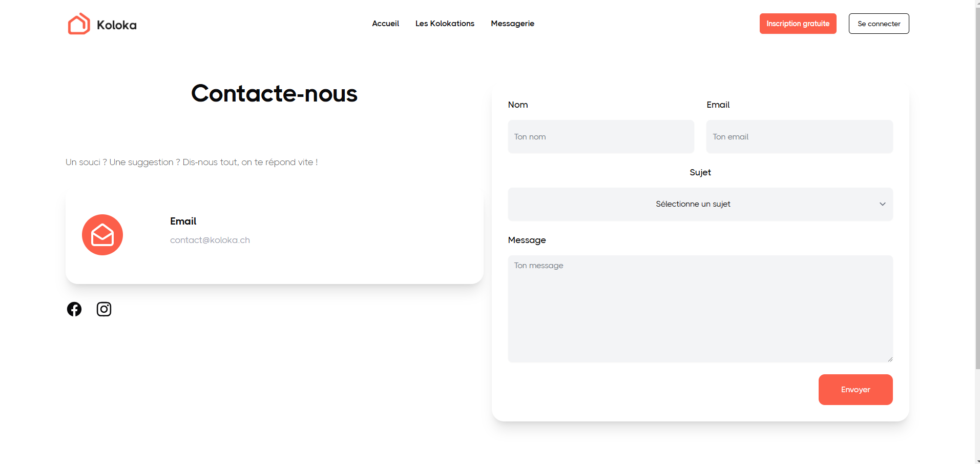Open the Instagram profile icon

point(104,309)
